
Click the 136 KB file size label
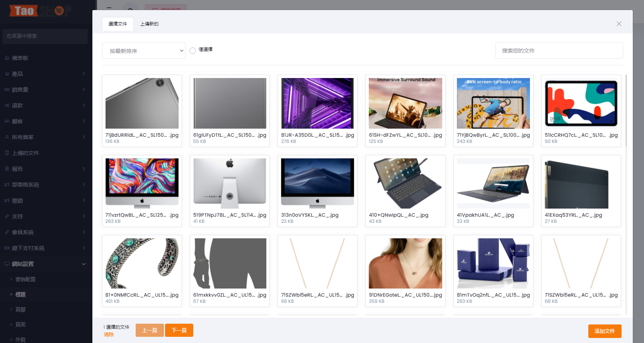coord(112,141)
